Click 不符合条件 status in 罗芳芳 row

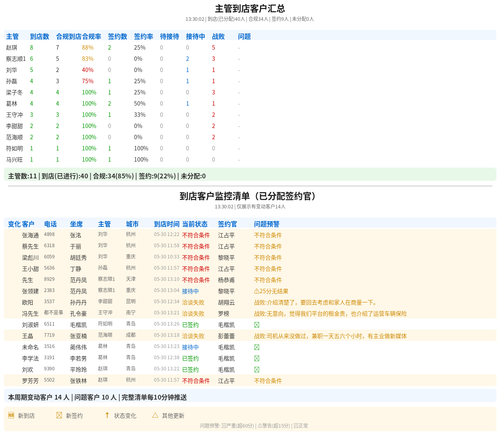(x=196, y=381)
